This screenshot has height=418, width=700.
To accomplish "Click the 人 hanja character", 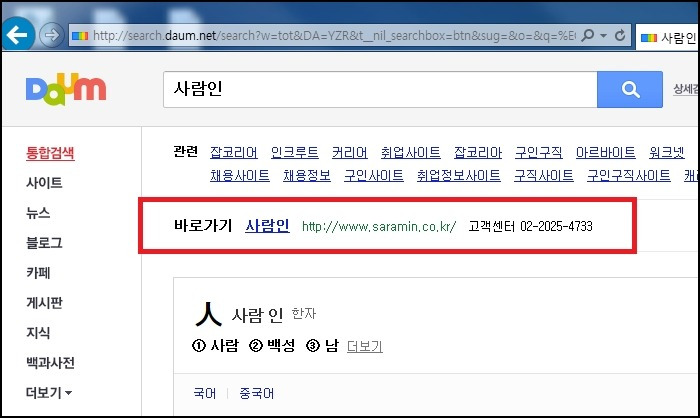I will [x=208, y=314].
